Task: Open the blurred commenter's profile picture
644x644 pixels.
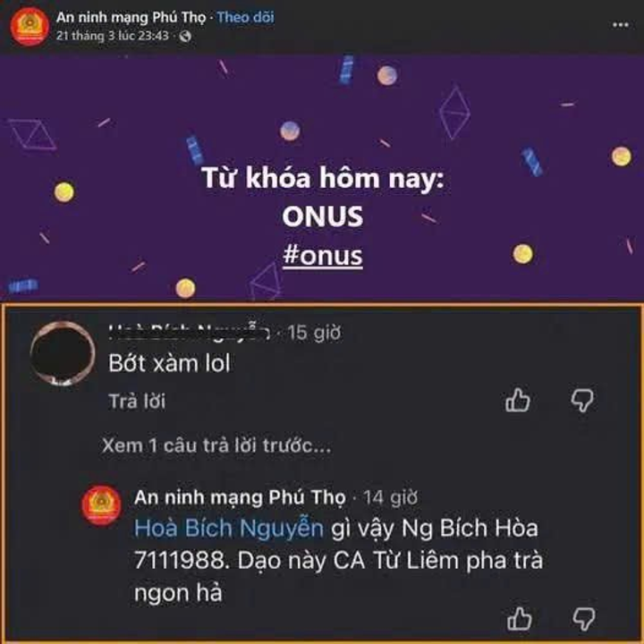Action: [x=63, y=353]
